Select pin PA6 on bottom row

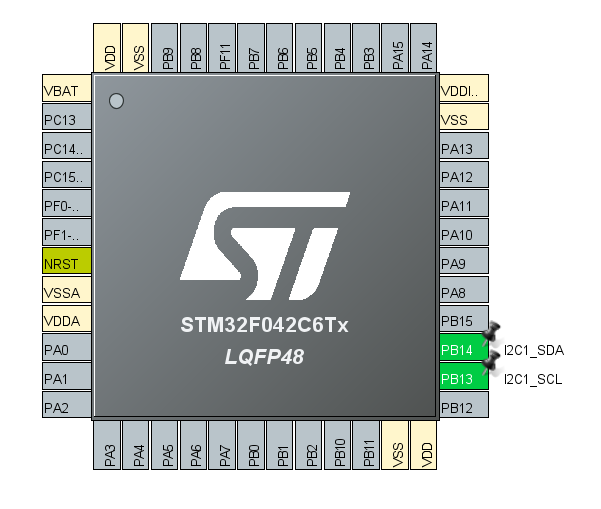coord(193,445)
